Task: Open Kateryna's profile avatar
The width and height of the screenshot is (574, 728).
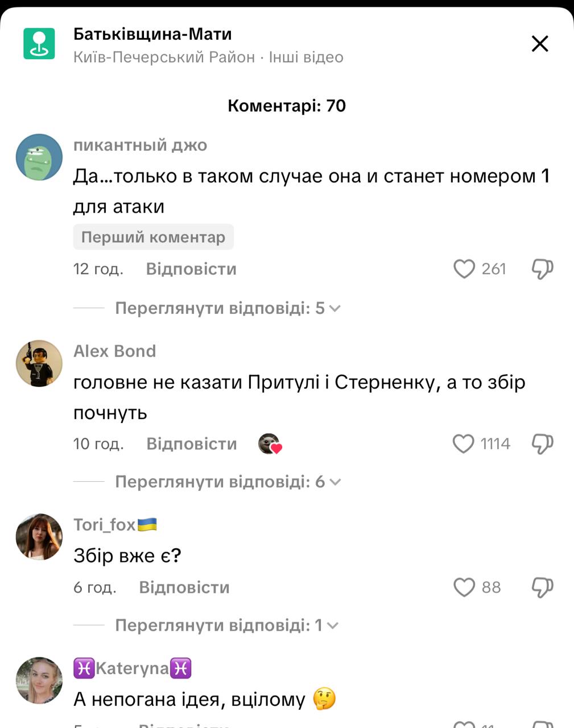Action: click(39, 680)
